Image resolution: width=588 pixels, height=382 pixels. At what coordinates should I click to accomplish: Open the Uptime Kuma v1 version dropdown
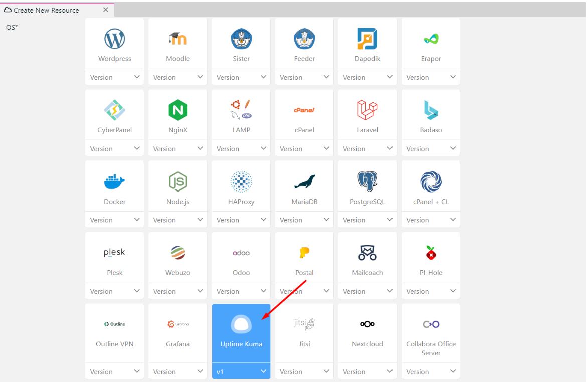click(x=241, y=372)
